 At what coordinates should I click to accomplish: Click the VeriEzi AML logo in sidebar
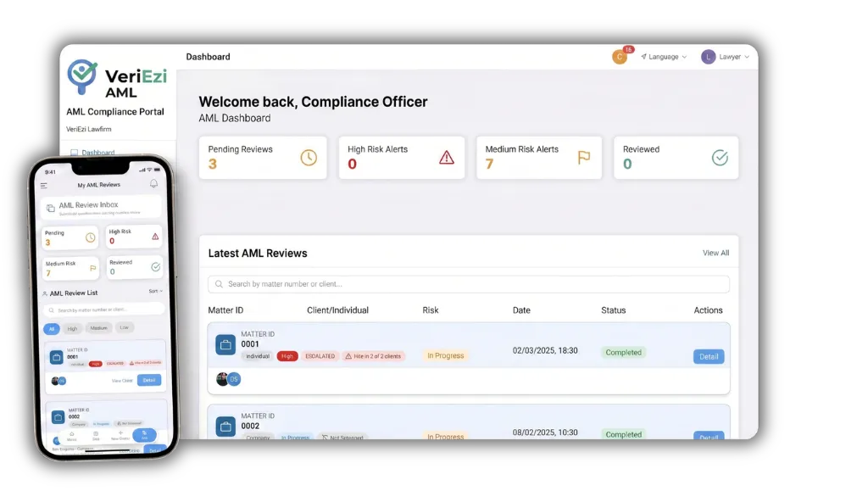click(117, 79)
